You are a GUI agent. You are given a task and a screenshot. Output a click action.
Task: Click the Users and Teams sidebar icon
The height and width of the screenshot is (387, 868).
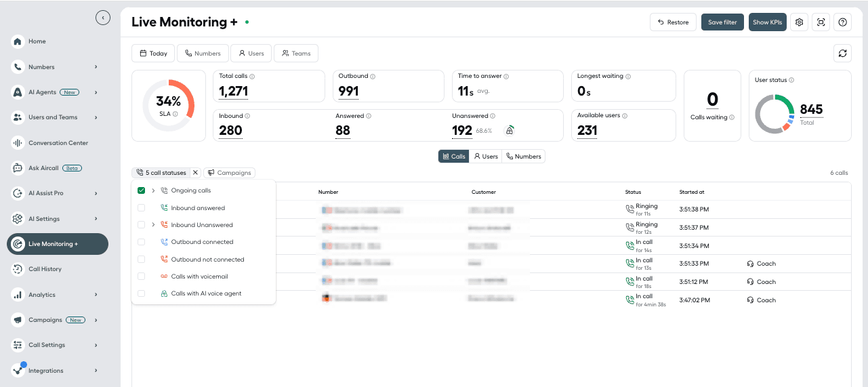pyautogui.click(x=18, y=117)
